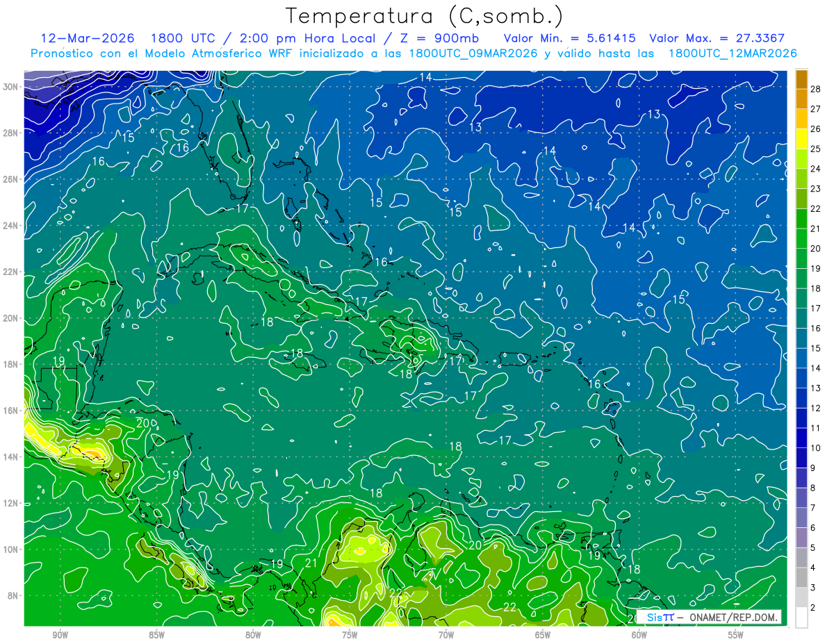
Task: Click the "90W" longitude axis label
Action: 60,635
